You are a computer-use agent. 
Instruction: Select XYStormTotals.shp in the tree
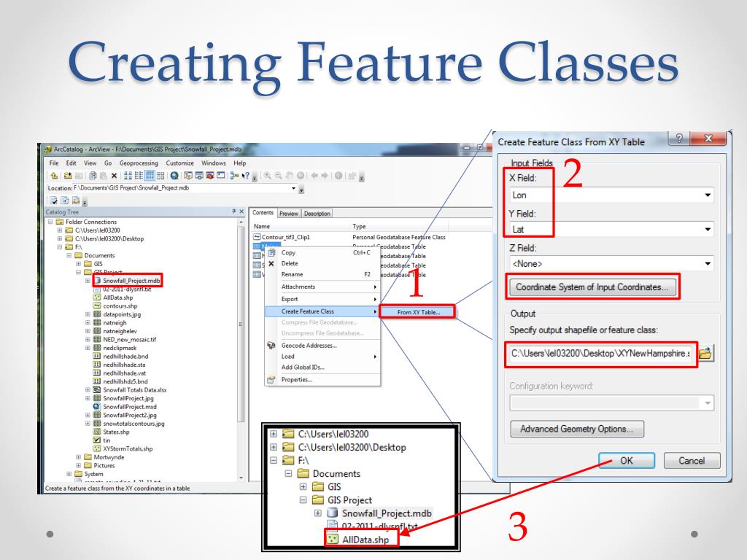[x=128, y=449]
